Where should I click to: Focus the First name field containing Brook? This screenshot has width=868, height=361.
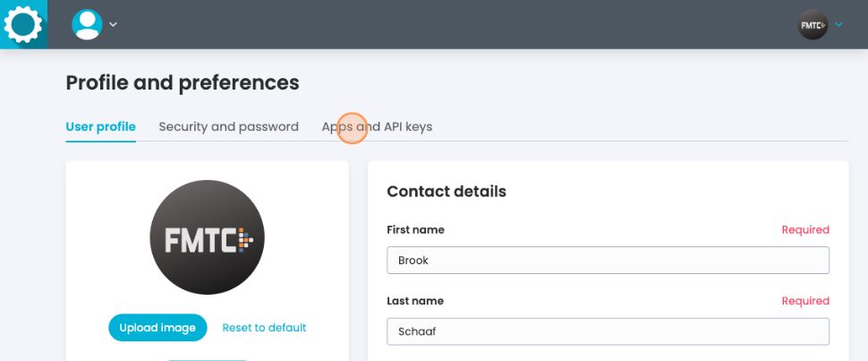(x=608, y=261)
